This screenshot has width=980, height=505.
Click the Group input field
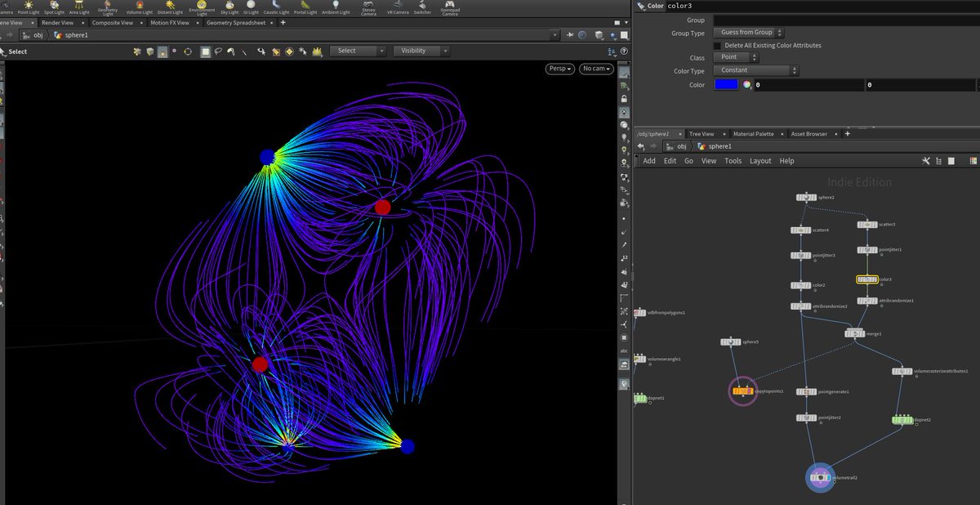pos(845,20)
